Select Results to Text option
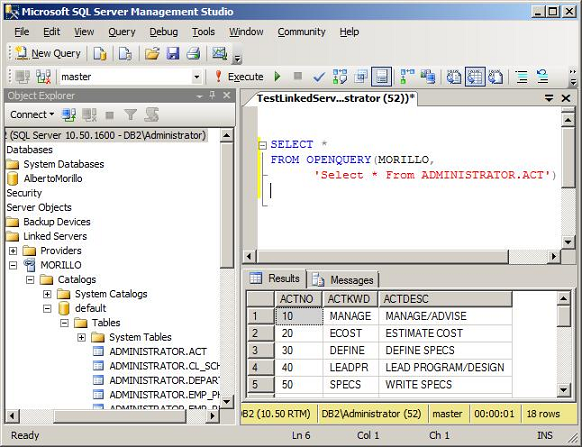582x447 pixels. coord(454,77)
